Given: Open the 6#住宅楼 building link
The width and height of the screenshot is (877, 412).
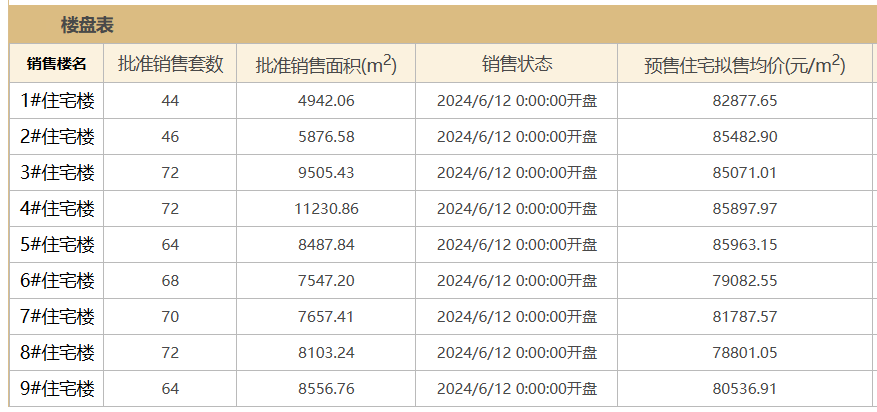Looking at the screenshot, I should 58,281.
